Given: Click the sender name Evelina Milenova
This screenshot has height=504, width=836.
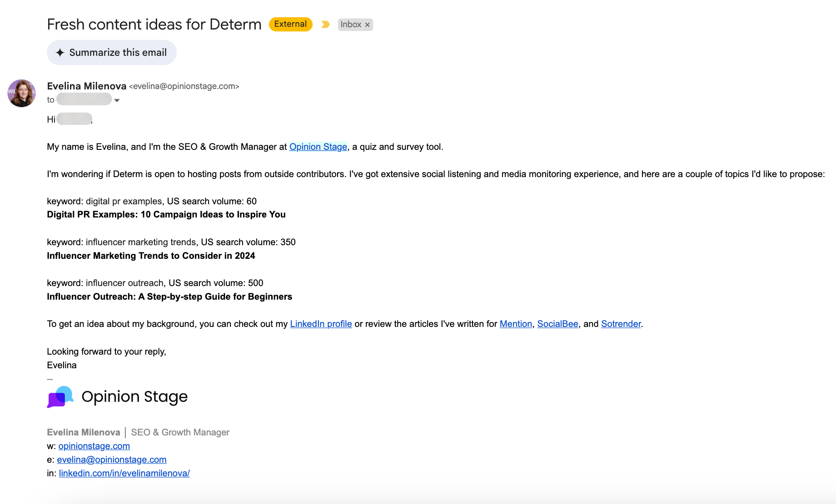Looking at the screenshot, I should [x=86, y=86].
